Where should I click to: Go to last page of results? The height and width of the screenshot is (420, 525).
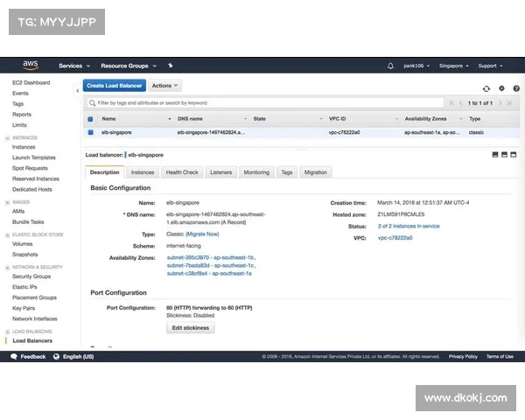coord(509,103)
